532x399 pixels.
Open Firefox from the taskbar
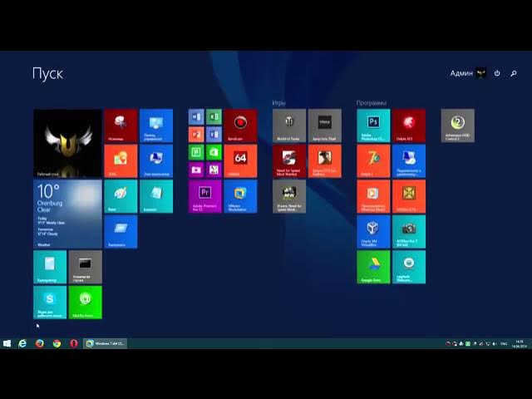click(x=40, y=343)
